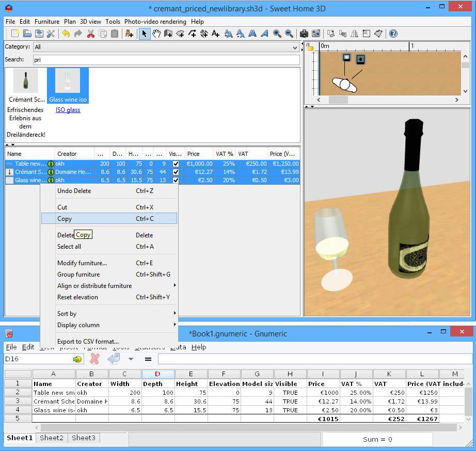476x451 pixels.
Task: Click Gnumeric accept entry arrow icon
Action: pos(114,359)
